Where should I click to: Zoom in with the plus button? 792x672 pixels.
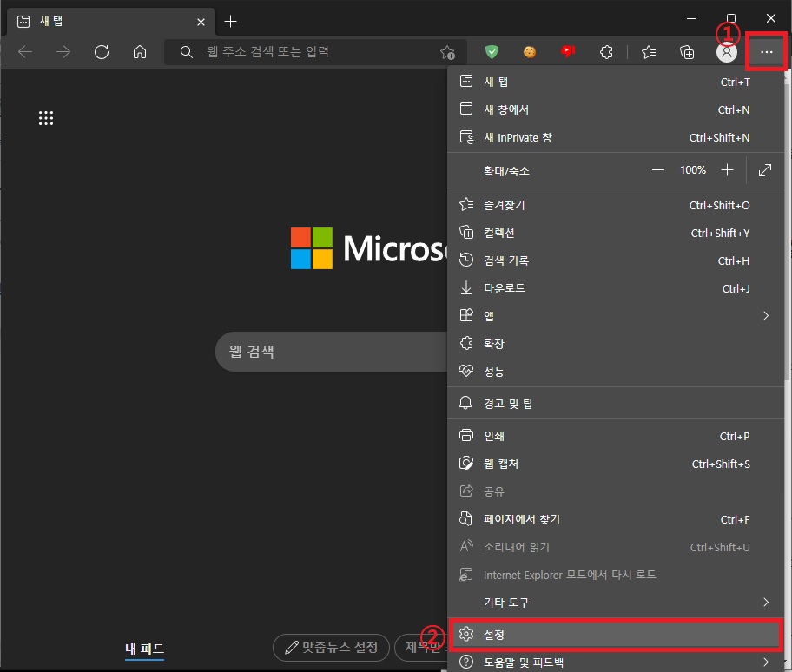[x=727, y=170]
